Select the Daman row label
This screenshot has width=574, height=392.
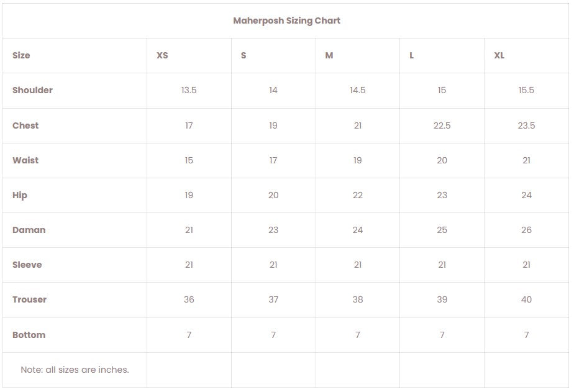click(29, 230)
